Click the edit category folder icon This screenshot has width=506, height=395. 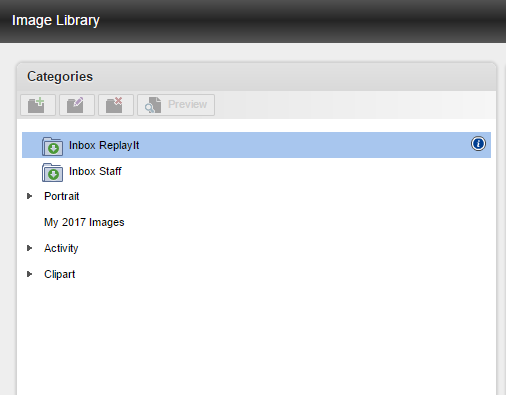tap(77, 105)
